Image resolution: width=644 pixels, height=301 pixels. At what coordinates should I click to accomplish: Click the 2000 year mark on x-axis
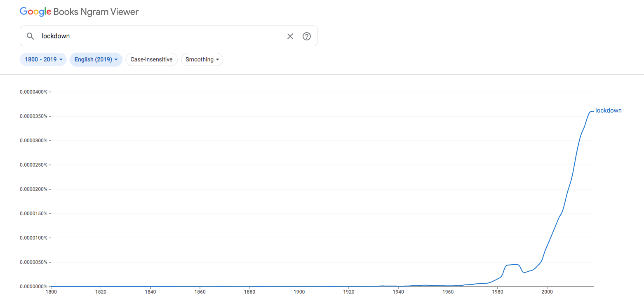[x=547, y=292]
